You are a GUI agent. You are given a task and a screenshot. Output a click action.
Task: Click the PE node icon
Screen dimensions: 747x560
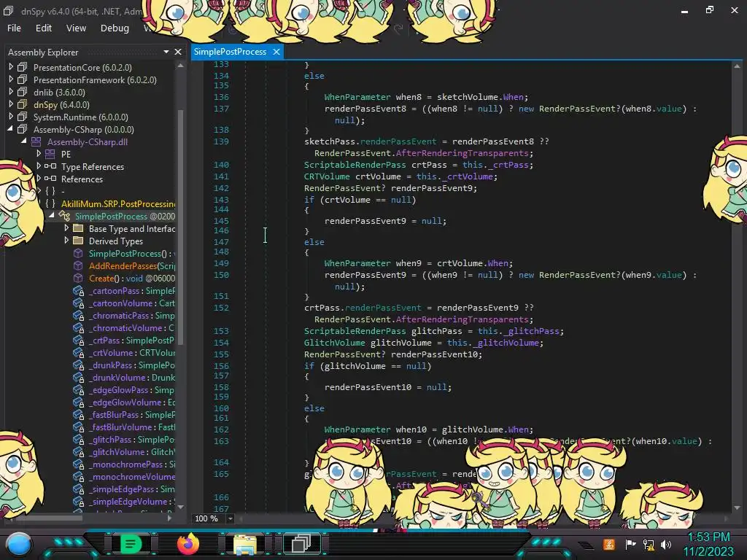point(50,154)
